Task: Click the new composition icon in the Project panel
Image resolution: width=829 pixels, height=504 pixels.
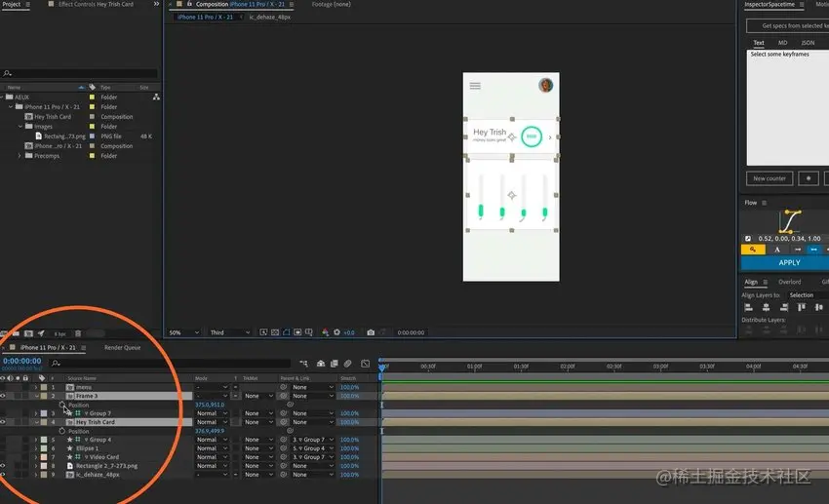Action: click(x=28, y=333)
